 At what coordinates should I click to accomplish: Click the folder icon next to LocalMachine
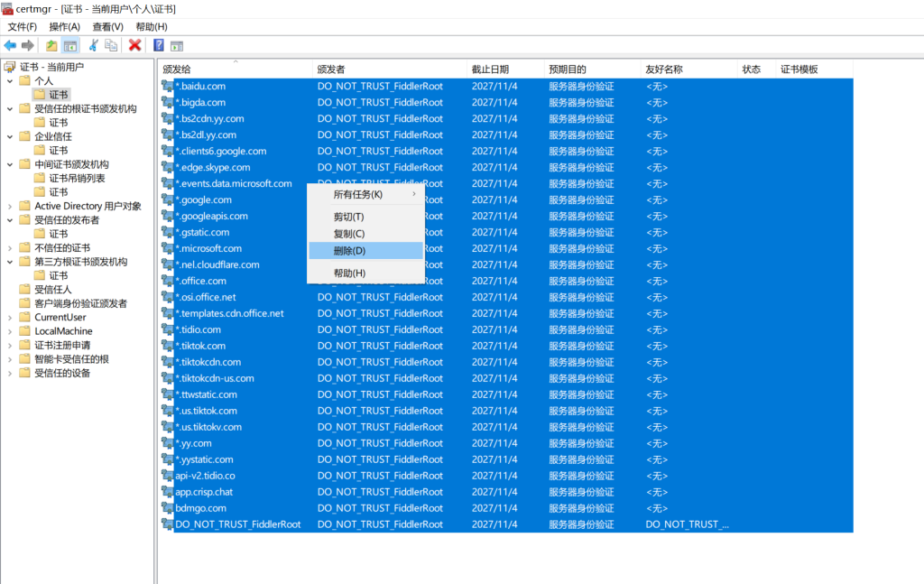click(24, 331)
